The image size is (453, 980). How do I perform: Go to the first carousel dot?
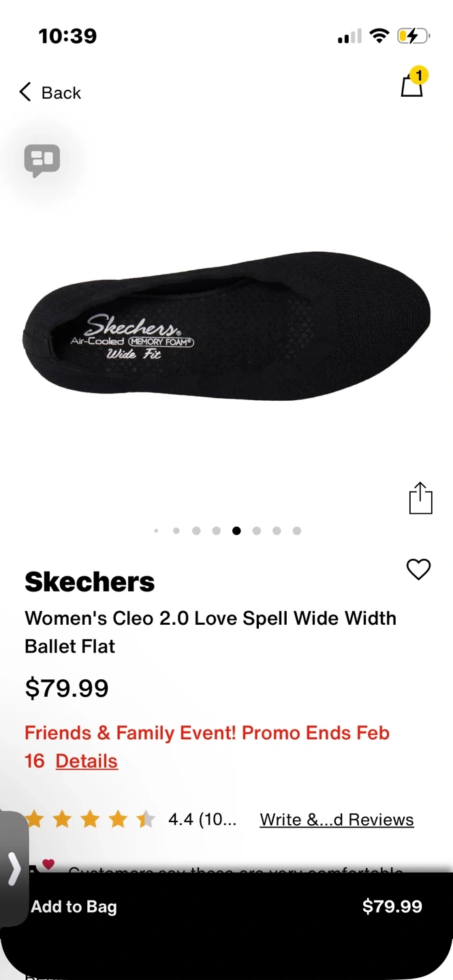(x=156, y=531)
